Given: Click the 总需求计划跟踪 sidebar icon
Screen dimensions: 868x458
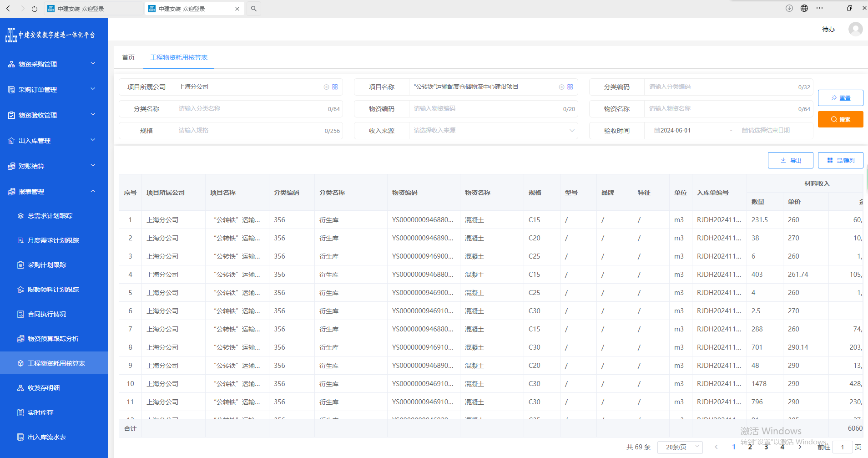Looking at the screenshot, I should [x=20, y=216].
